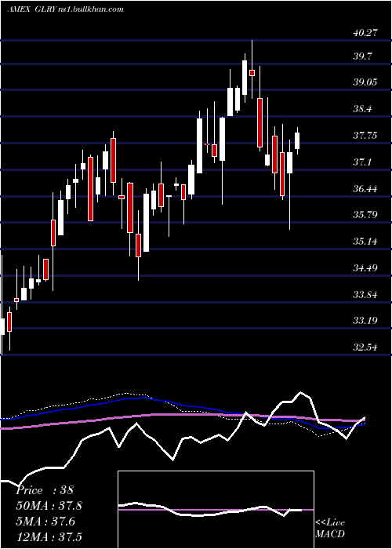The height and width of the screenshot is (549, 392).
Task: Click the 39.7 price level label
Action: (x=363, y=56)
